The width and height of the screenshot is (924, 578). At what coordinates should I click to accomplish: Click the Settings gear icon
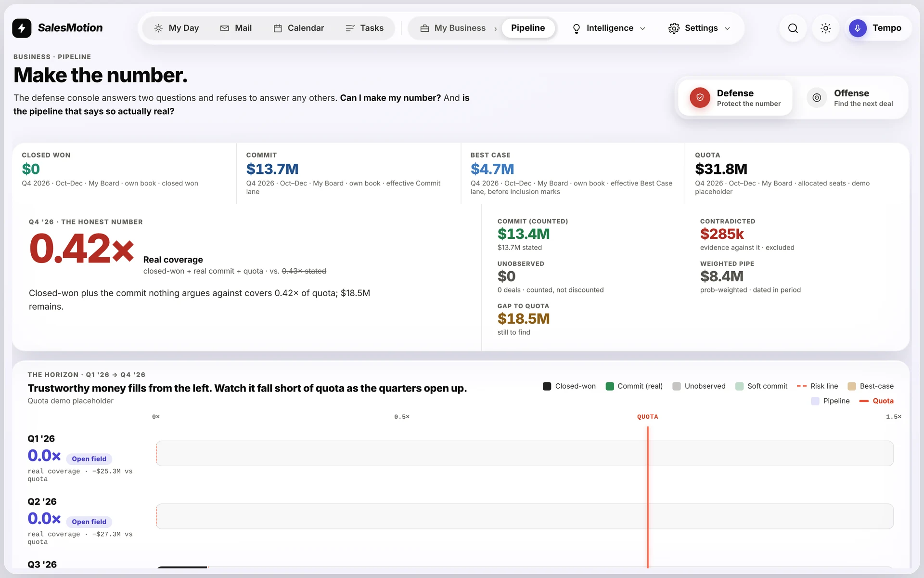click(674, 28)
